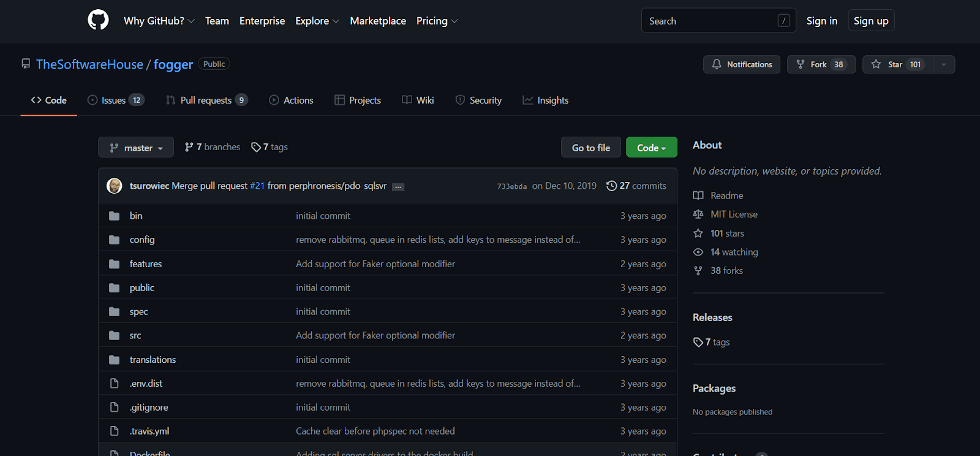Click the Sign in link

point(822,21)
